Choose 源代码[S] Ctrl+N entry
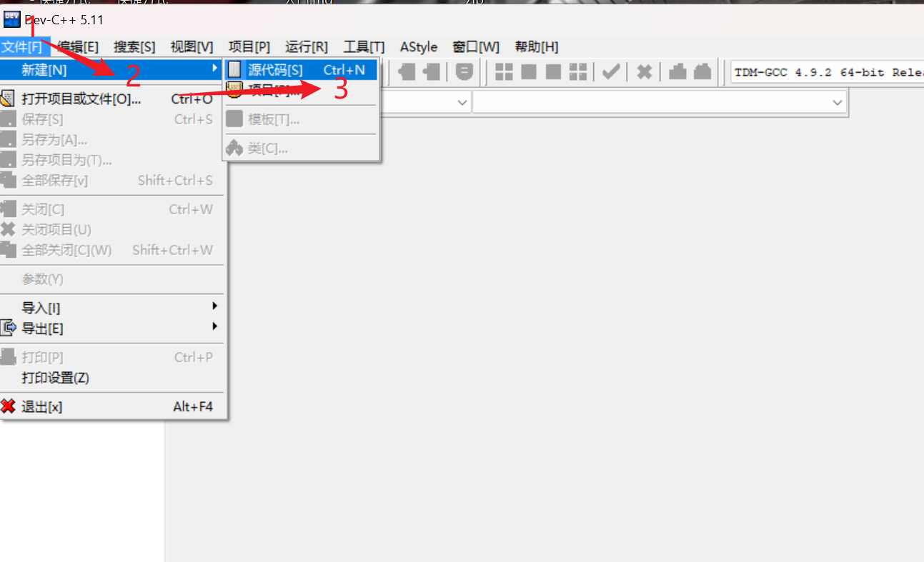The height and width of the screenshot is (562, 924). (301, 70)
